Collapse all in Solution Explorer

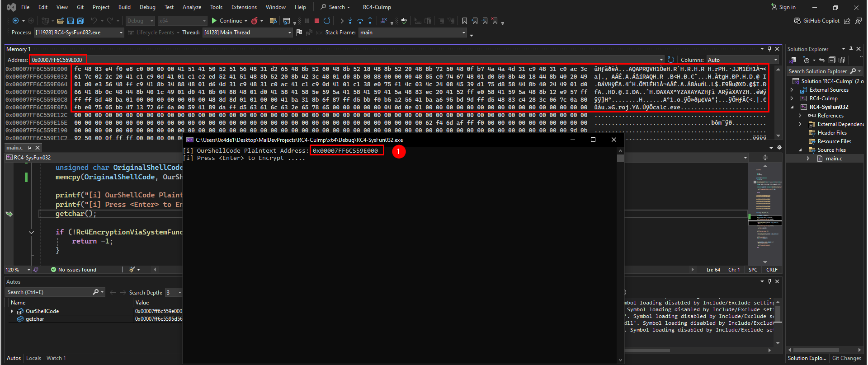(832, 60)
